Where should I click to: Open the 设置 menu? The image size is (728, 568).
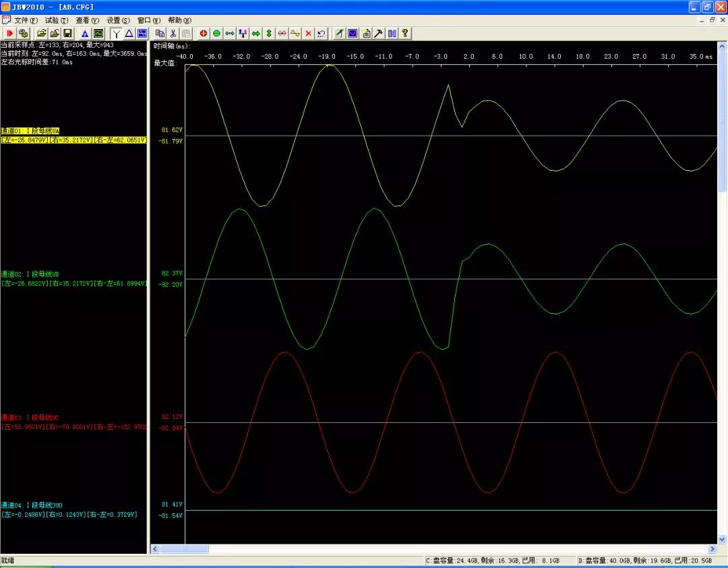(x=118, y=20)
